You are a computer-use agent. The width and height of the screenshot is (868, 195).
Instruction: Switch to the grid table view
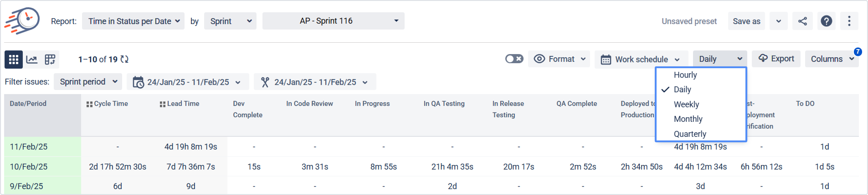[13, 60]
